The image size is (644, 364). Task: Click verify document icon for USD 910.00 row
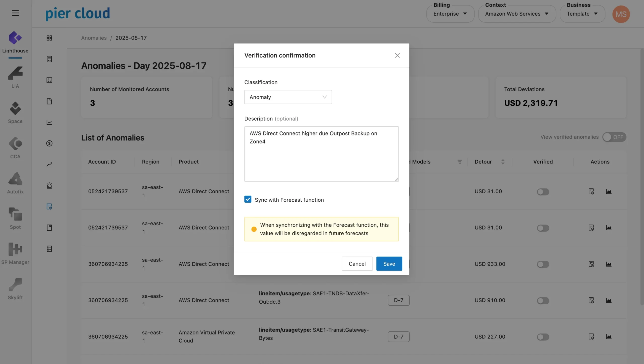pyautogui.click(x=591, y=300)
